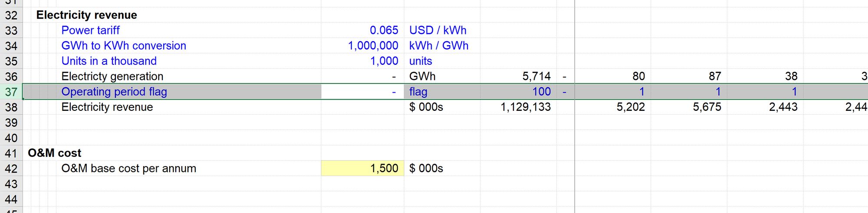Viewport: 868px width, 213px height.
Task: Select the 'Electricity revenue' label in row 38
Action: tap(107, 107)
